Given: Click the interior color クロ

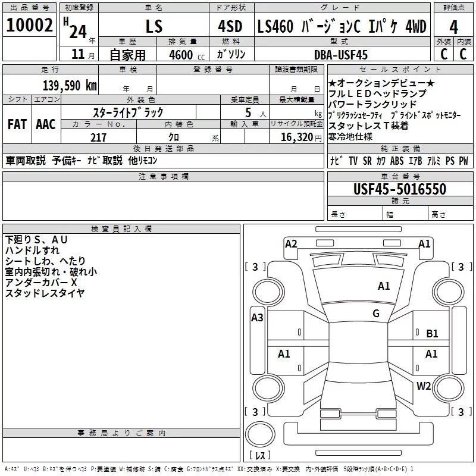Looking at the screenshot, I should coord(174,137).
